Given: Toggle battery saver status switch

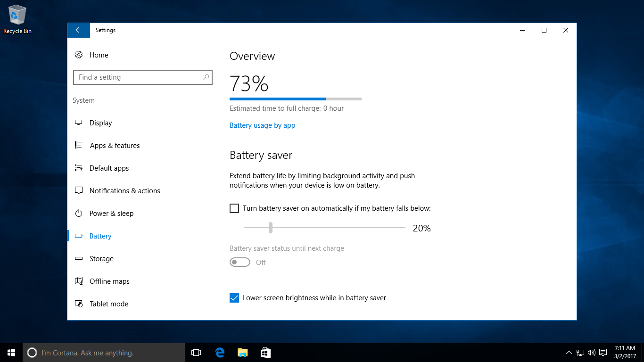Looking at the screenshot, I should pos(240,262).
